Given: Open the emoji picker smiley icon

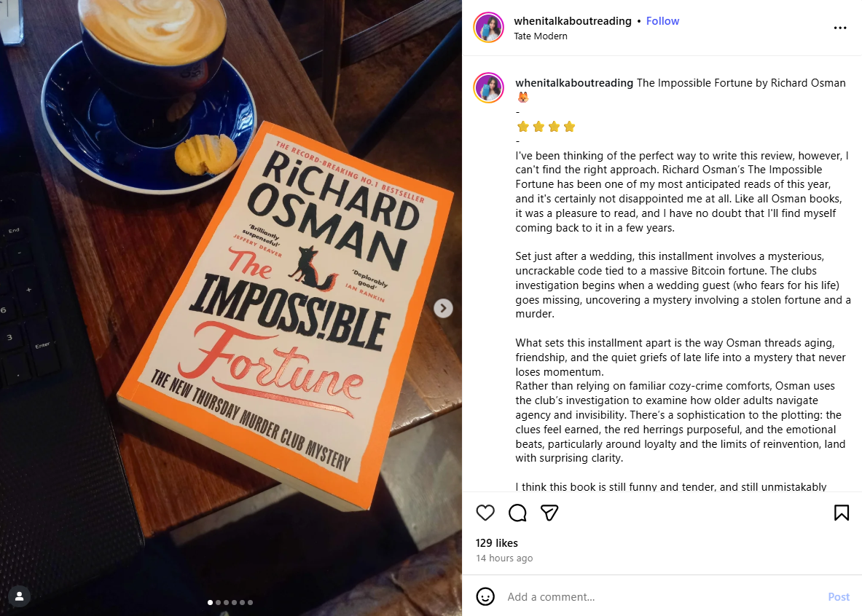Looking at the screenshot, I should (485, 596).
